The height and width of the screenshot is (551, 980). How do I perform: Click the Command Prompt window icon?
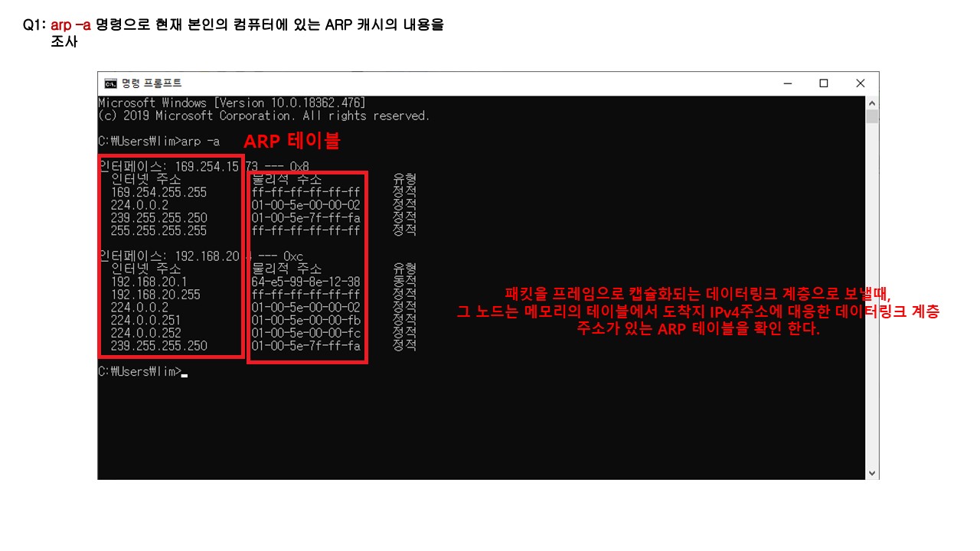click(x=110, y=83)
